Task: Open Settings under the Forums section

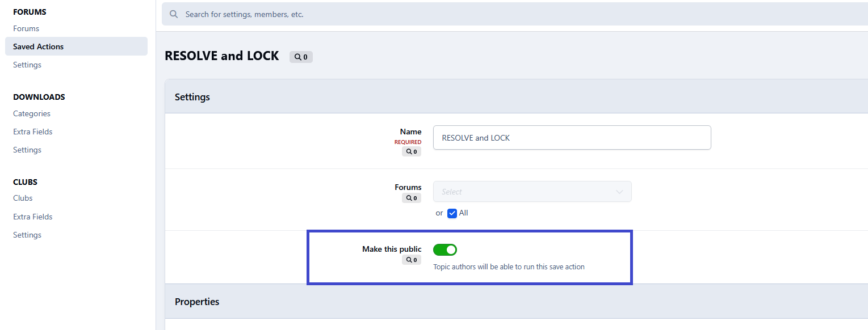Action: point(27,65)
